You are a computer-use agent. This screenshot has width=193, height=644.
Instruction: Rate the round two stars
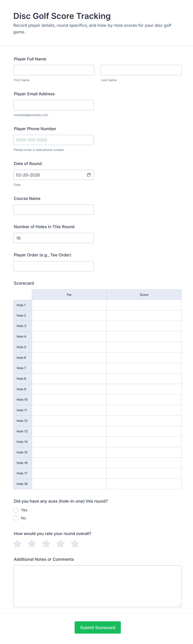click(32, 544)
